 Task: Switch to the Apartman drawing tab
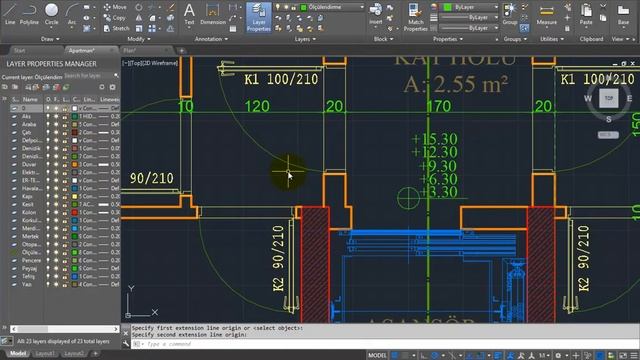point(82,51)
